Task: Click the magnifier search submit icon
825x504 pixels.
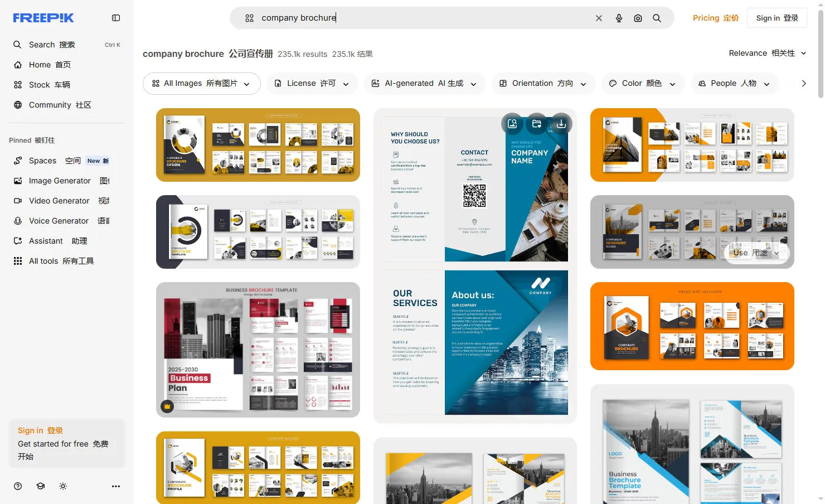Action: click(657, 18)
